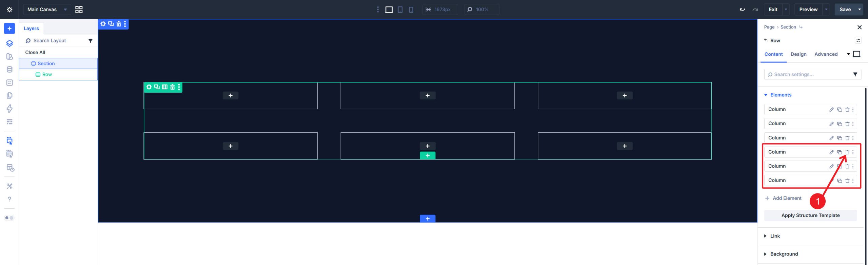The width and height of the screenshot is (868, 265).
Task: Open row more options on green toolbar
Action: [x=179, y=87]
